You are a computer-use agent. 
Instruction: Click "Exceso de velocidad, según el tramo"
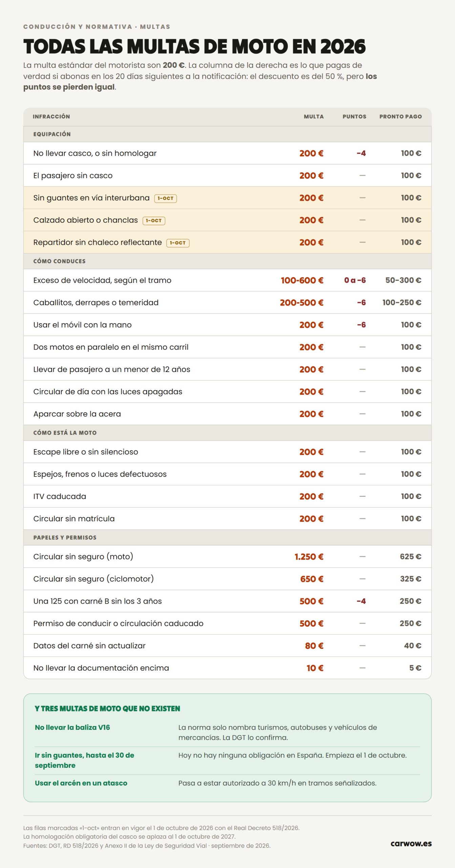102,280
